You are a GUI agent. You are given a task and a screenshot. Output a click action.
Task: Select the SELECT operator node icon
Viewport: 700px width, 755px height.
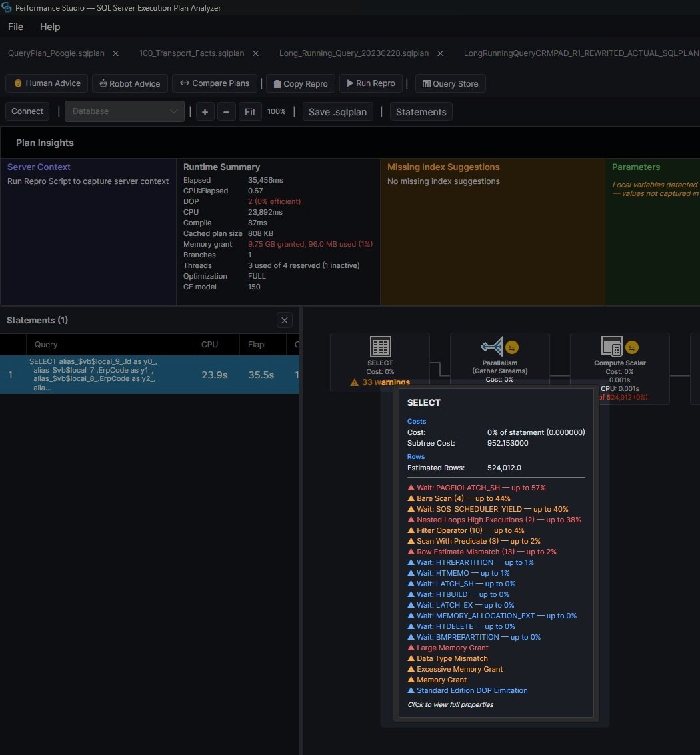380,347
